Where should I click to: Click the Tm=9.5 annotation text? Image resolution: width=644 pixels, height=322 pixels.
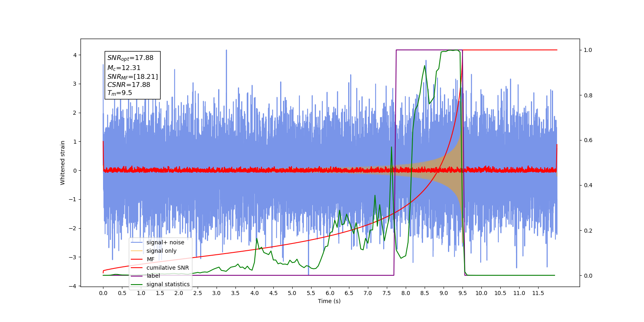(120, 93)
